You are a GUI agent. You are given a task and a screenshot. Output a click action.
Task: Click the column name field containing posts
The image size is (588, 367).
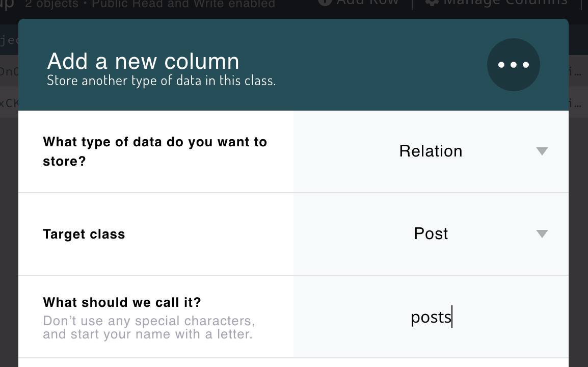point(431,317)
